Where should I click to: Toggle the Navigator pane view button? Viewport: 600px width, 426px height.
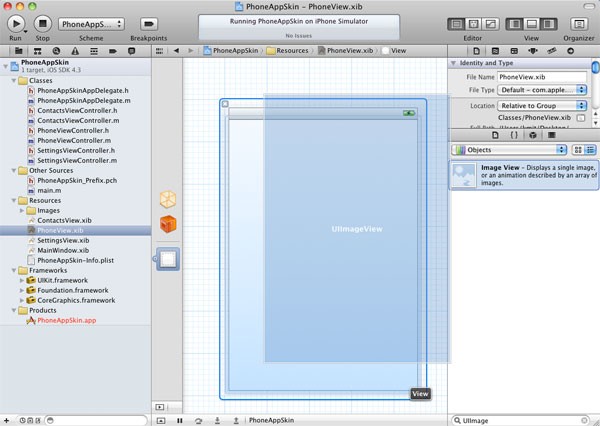coord(514,24)
